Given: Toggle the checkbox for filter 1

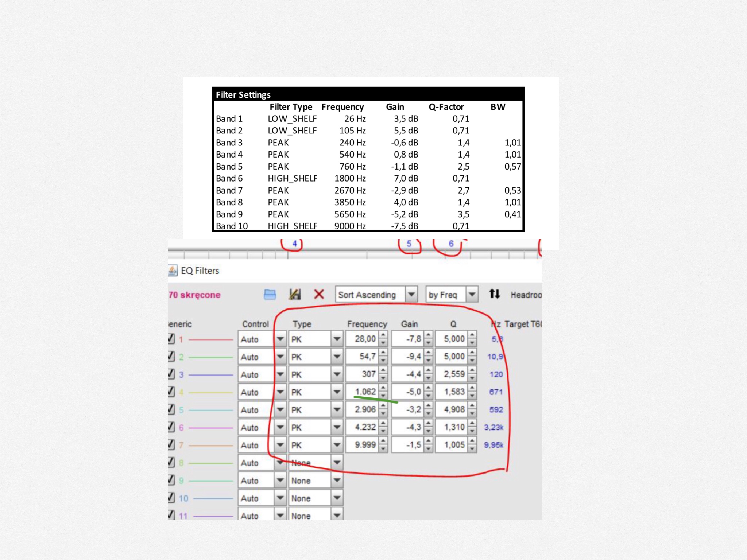Looking at the screenshot, I should [171, 339].
